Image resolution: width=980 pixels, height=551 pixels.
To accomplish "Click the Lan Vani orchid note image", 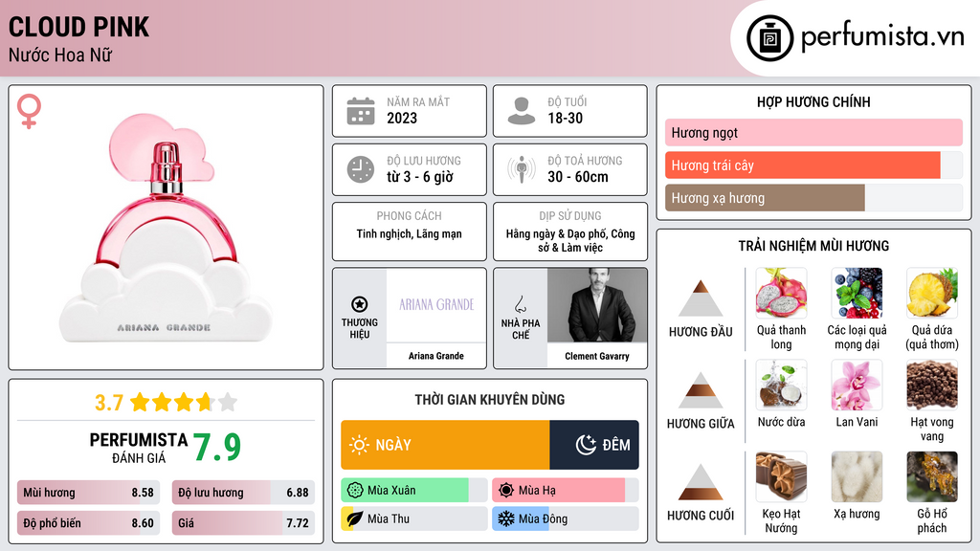I will tap(856, 385).
